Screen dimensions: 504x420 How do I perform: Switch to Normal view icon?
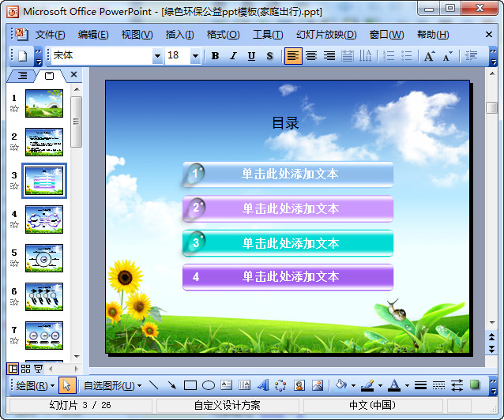13,369
